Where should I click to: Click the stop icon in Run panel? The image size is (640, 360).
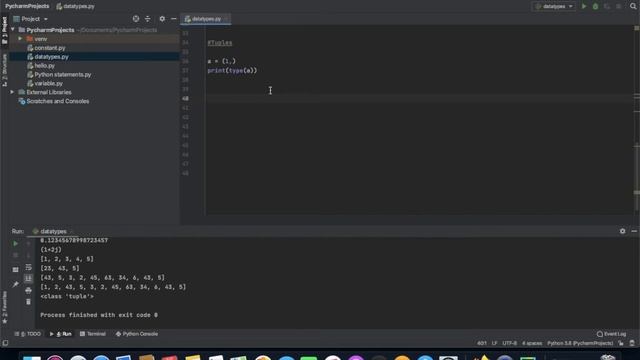click(x=16, y=255)
